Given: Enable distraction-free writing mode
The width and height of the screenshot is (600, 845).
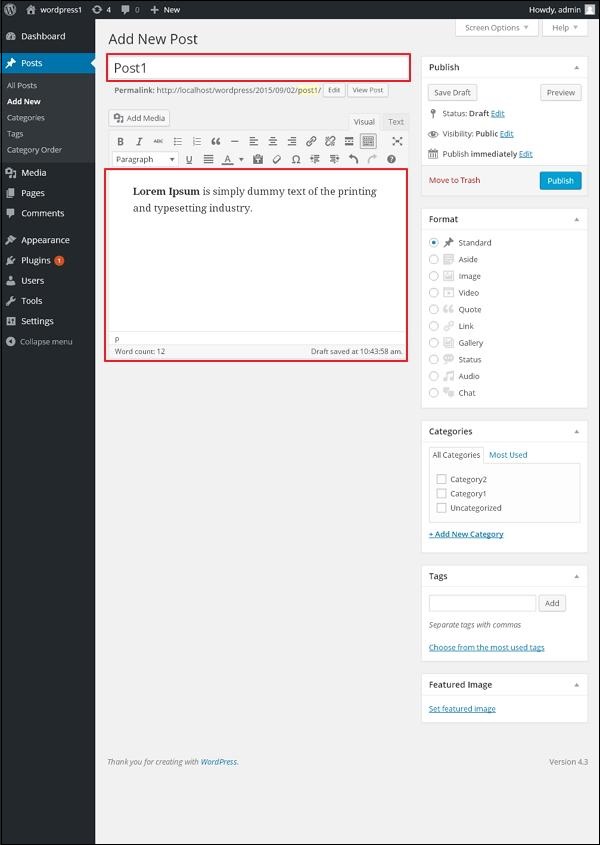Looking at the screenshot, I should coord(396,141).
